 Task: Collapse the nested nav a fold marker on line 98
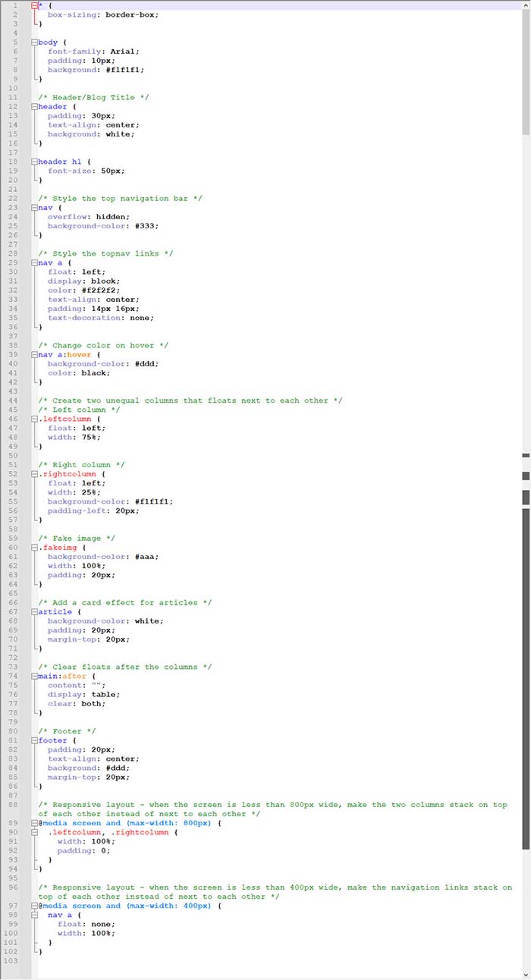click(x=34, y=915)
